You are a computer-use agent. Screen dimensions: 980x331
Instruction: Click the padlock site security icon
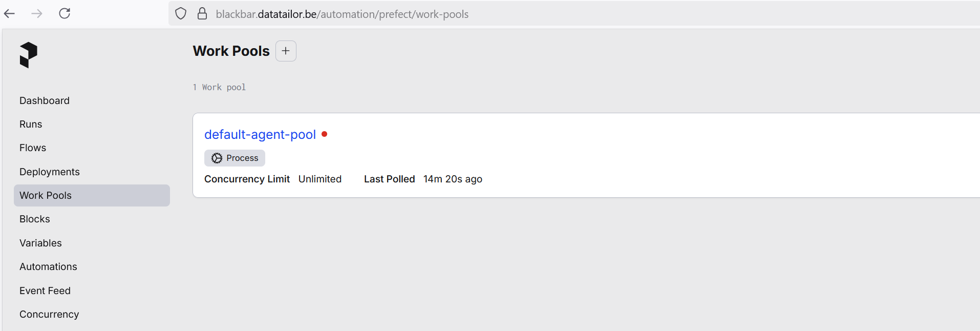coord(202,14)
